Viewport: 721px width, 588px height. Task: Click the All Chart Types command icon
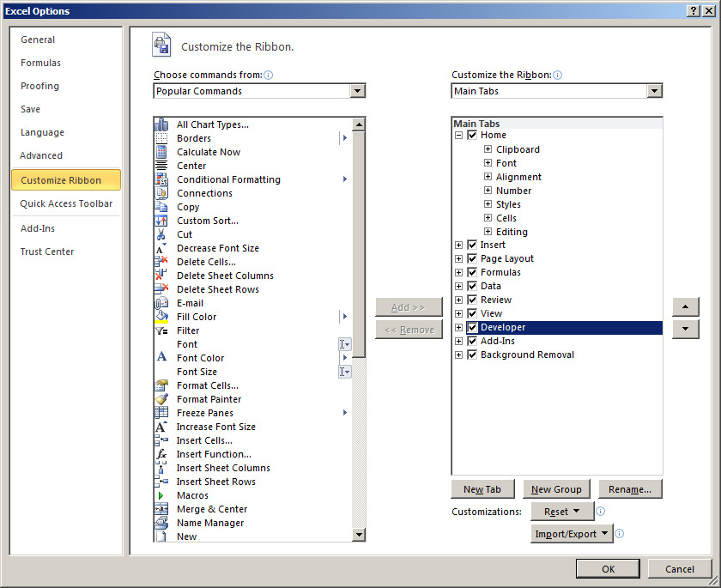[161, 124]
